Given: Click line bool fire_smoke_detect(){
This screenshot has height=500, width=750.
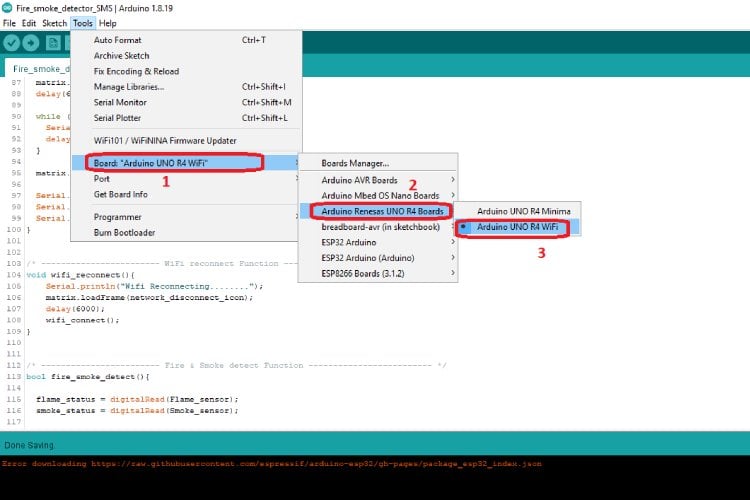Looking at the screenshot, I should [x=88, y=377].
